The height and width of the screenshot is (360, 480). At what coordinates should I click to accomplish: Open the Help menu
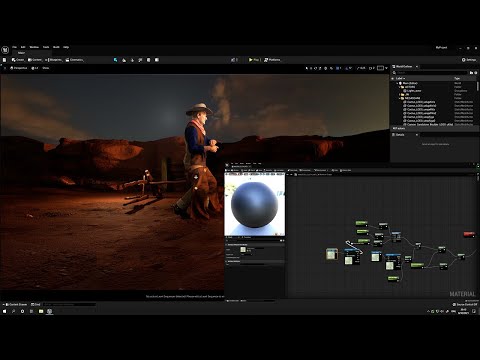(x=66, y=47)
